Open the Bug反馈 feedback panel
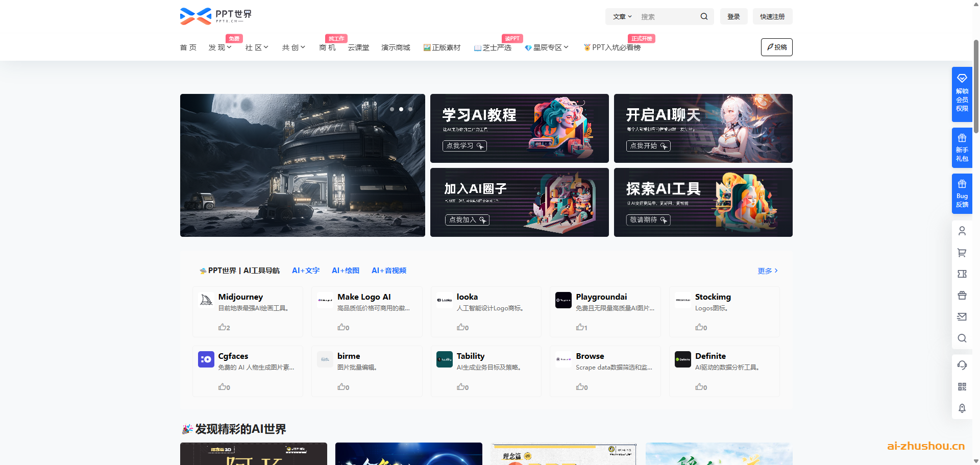Viewport: 980px width, 465px height. click(962, 193)
